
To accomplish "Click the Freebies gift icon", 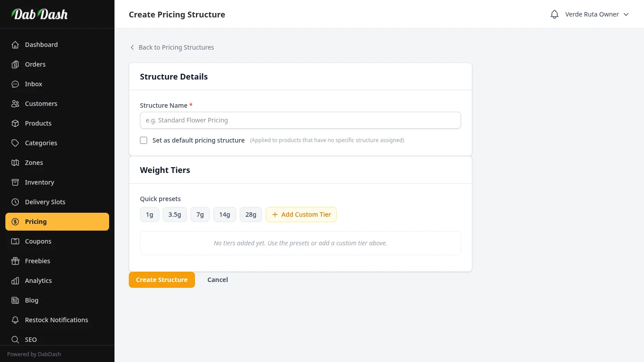I will click(15, 261).
